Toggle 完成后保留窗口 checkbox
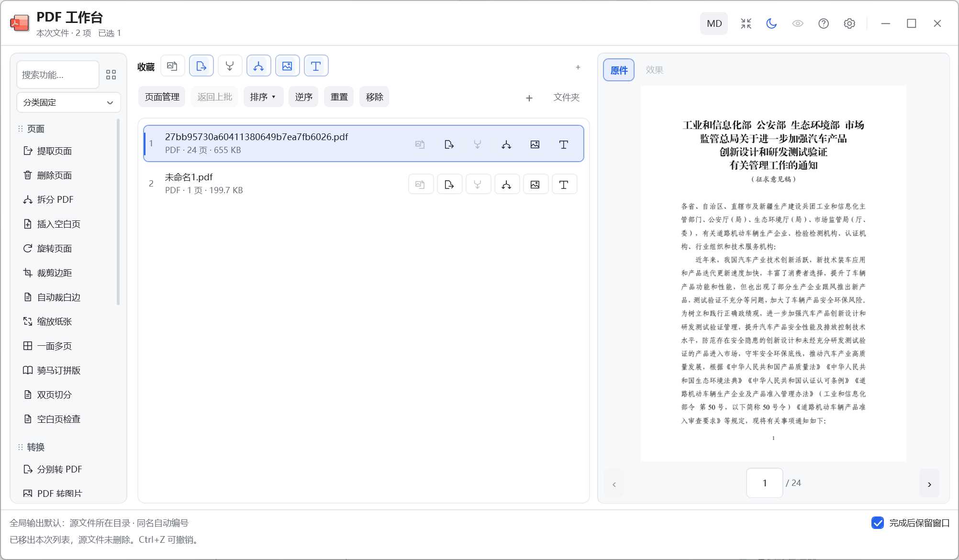Image resolution: width=959 pixels, height=560 pixels. click(878, 523)
